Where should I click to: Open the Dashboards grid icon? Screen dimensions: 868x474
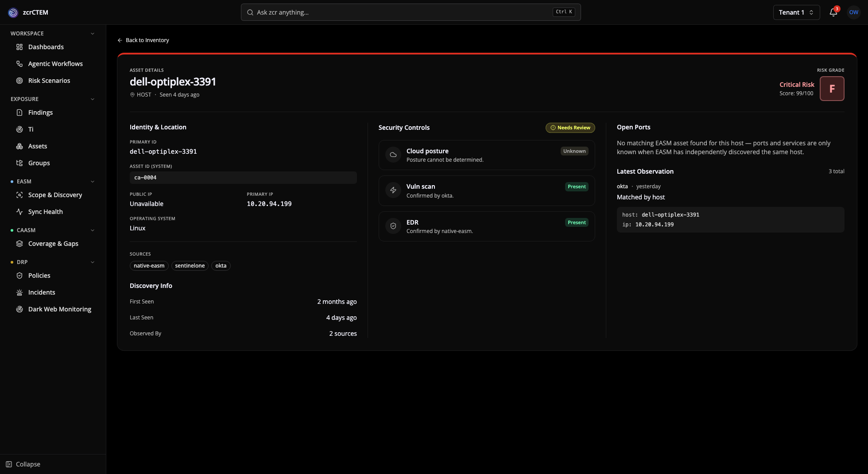[x=19, y=47]
